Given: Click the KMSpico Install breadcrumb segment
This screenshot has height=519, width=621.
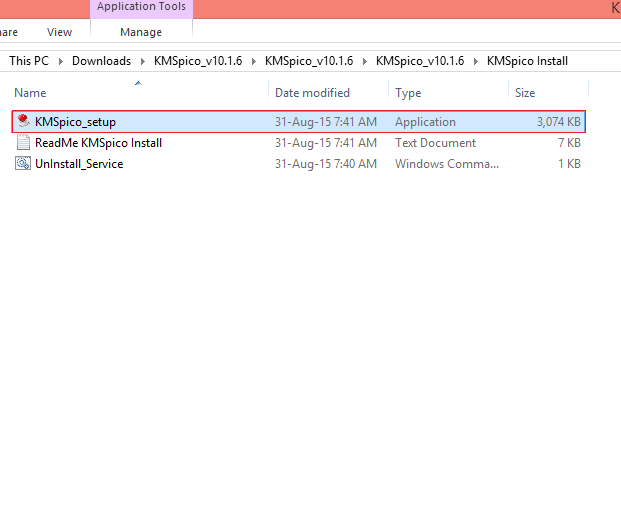Looking at the screenshot, I should pos(527,61).
